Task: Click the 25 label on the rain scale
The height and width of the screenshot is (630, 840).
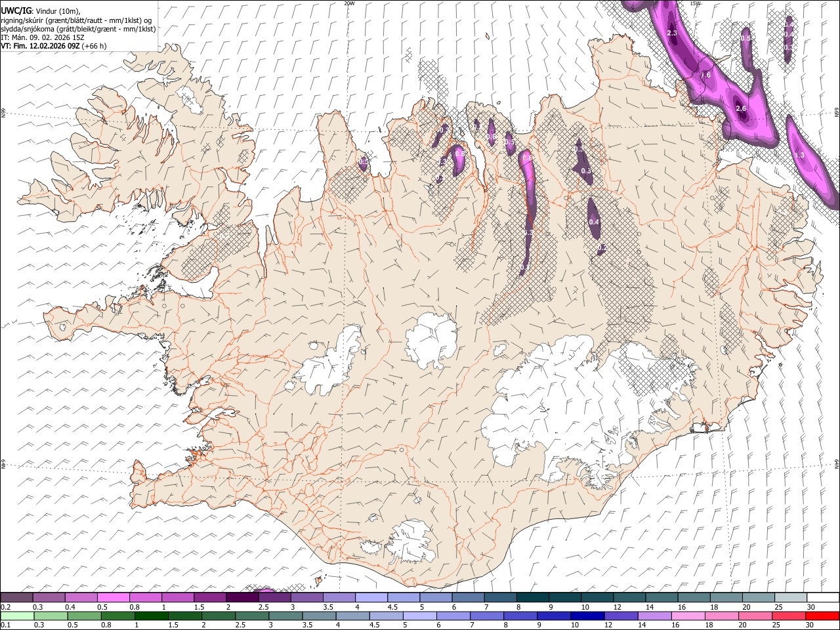Action: (x=776, y=625)
